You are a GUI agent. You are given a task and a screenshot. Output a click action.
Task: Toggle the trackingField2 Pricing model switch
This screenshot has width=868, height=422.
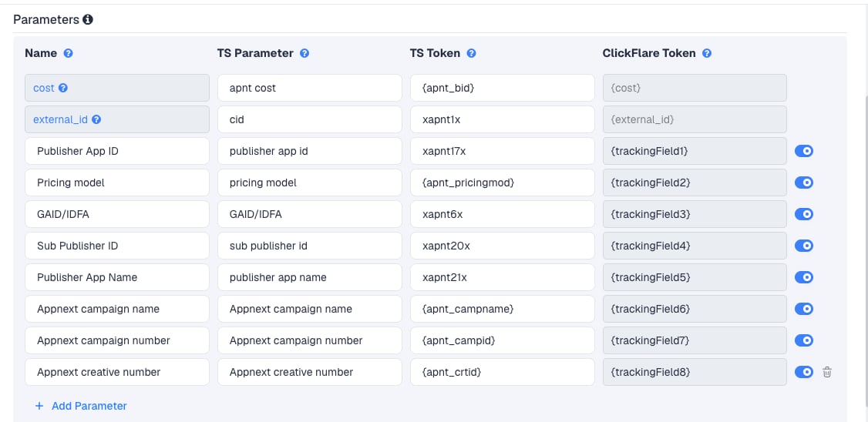click(x=804, y=183)
